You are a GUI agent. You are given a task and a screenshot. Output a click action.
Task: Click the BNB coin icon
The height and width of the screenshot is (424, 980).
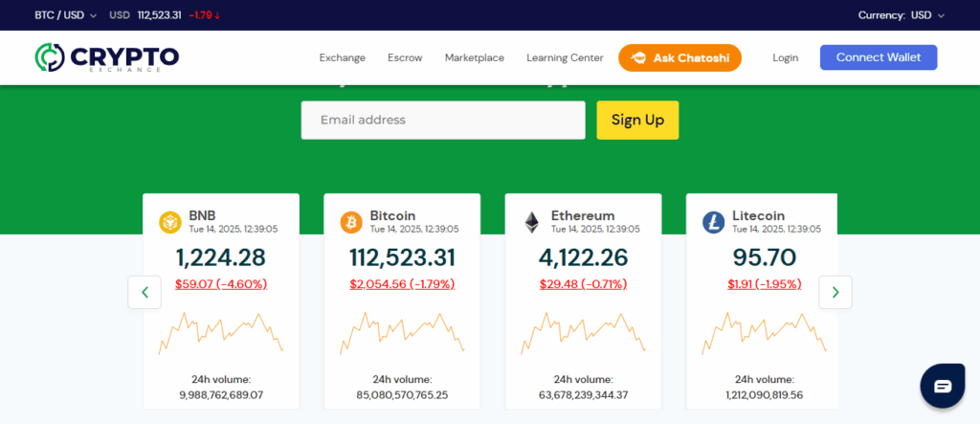click(x=169, y=223)
